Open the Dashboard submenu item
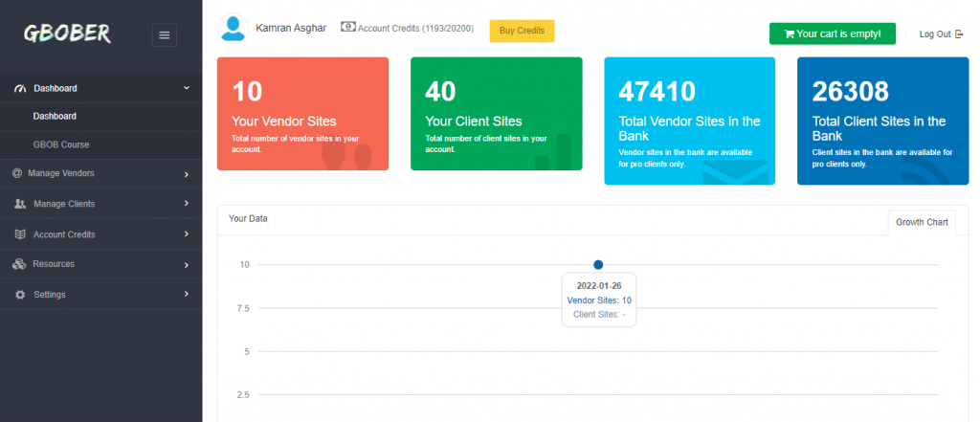Image resolution: width=980 pixels, height=422 pixels. (x=101, y=117)
